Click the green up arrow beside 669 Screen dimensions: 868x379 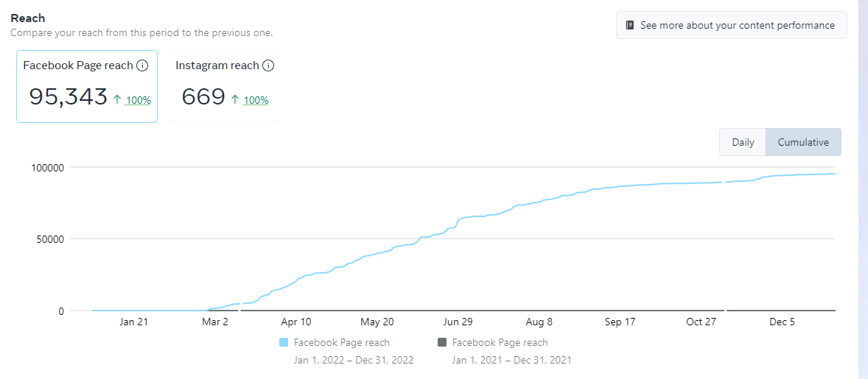[234, 98]
